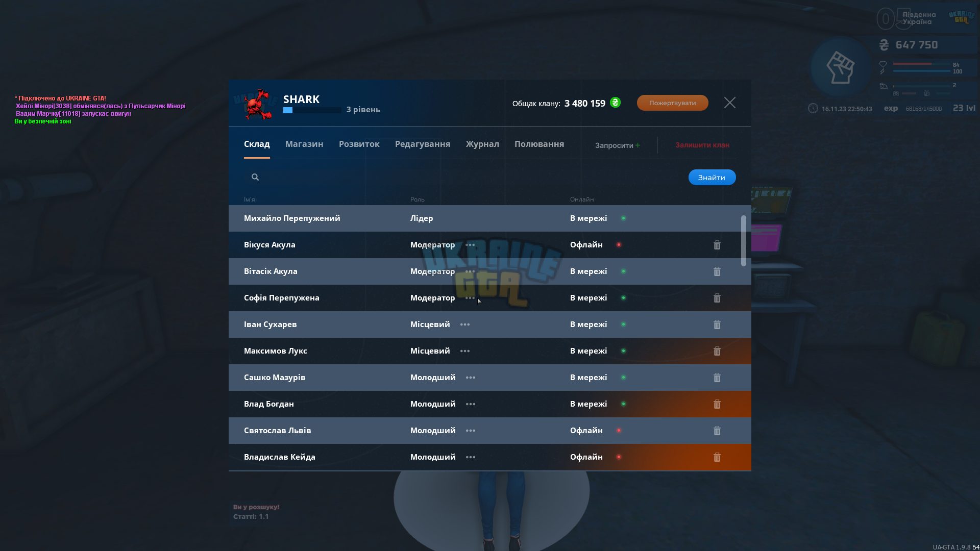
Task: Open the Журнал tab
Action: (x=482, y=144)
